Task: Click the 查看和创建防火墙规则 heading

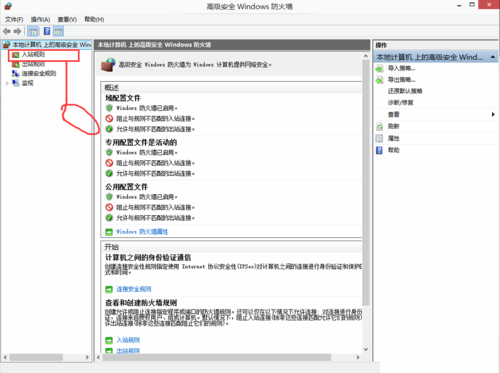Action: [x=141, y=303]
